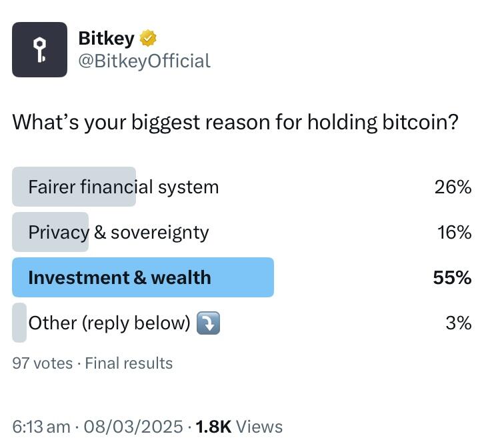The image size is (500, 448).
Task: Open the Bitkey profile avatar
Action: [x=39, y=49]
